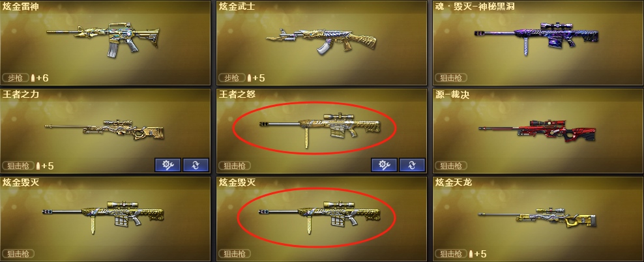Click the bullet +6 icon on 炫金雷神
Image resolution: width=644 pixels, height=262 pixels.
click(40, 78)
